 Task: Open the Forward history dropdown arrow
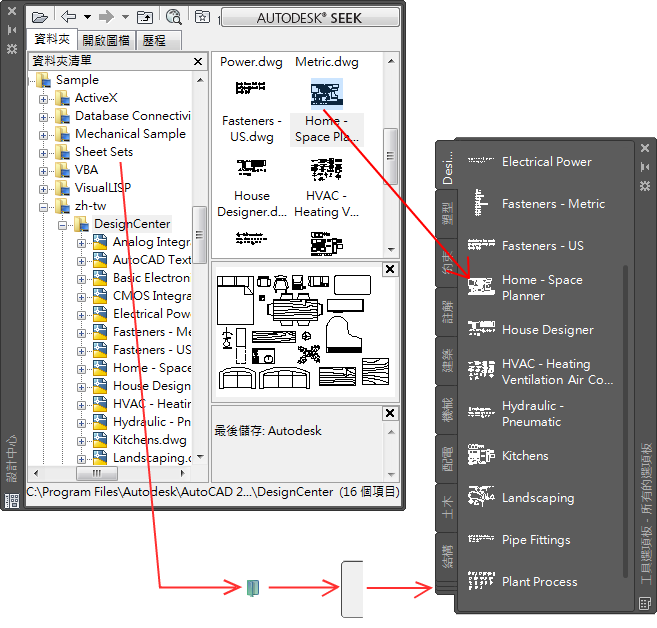click(125, 17)
